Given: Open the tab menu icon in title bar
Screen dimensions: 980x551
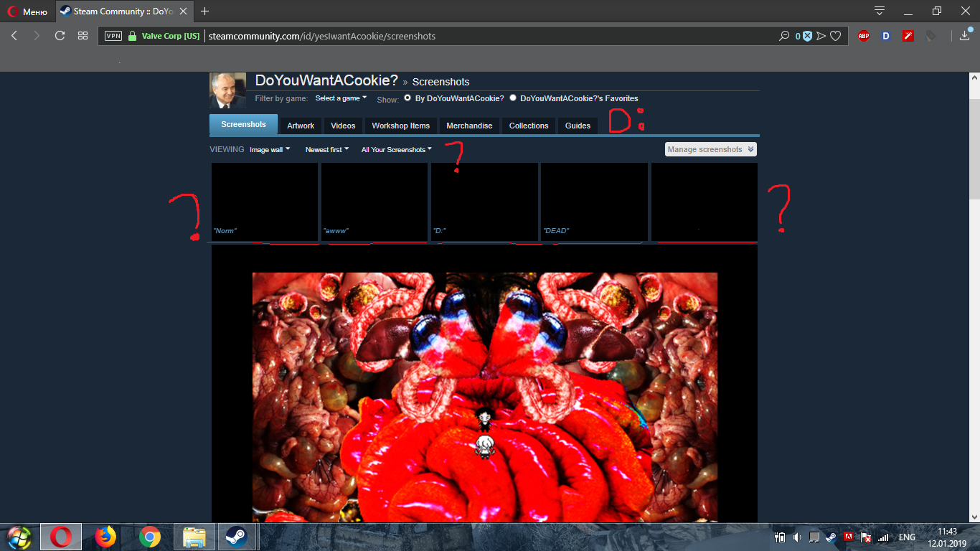Looking at the screenshot, I should 880,11.
